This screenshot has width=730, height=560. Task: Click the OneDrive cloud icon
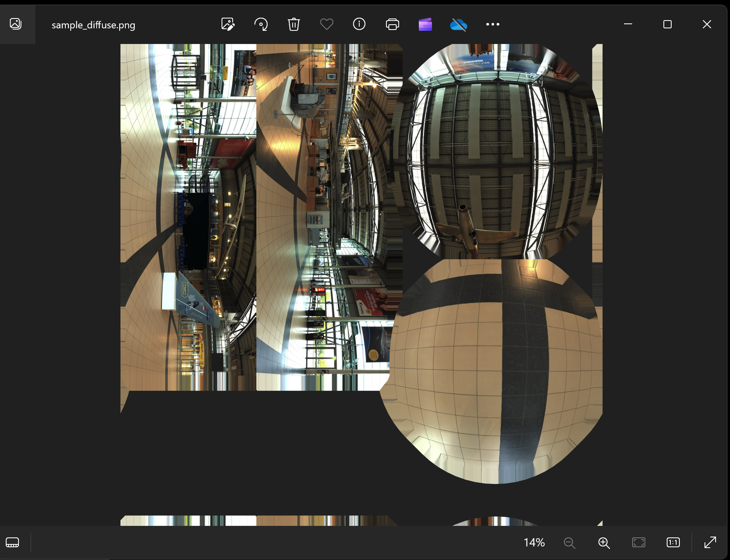458,24
